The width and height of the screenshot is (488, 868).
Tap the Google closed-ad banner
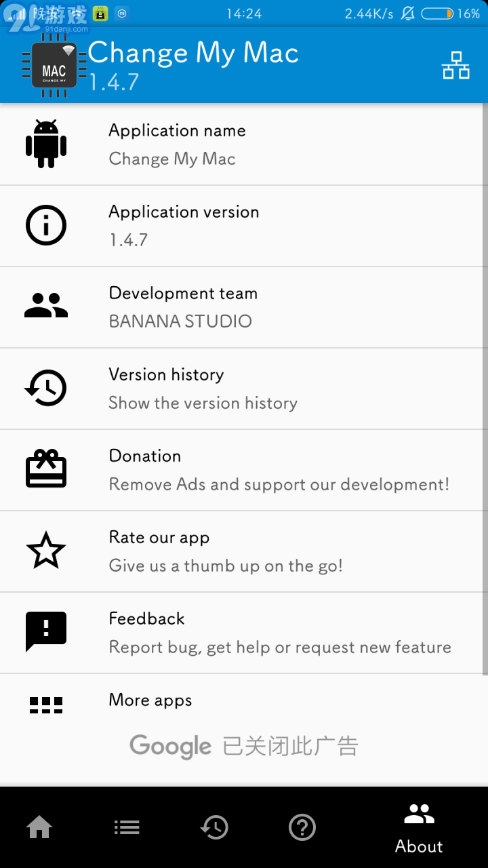coord(244,746)
